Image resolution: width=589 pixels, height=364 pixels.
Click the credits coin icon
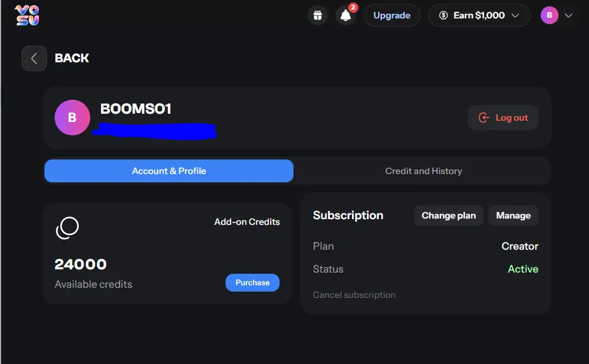pyautogui.click(x=67, y=227)
